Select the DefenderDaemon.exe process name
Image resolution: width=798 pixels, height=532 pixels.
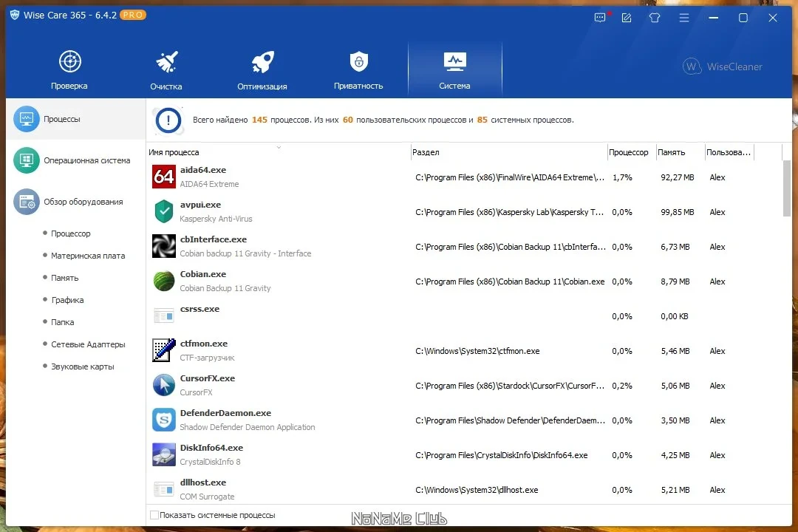(x=225, y=413)
